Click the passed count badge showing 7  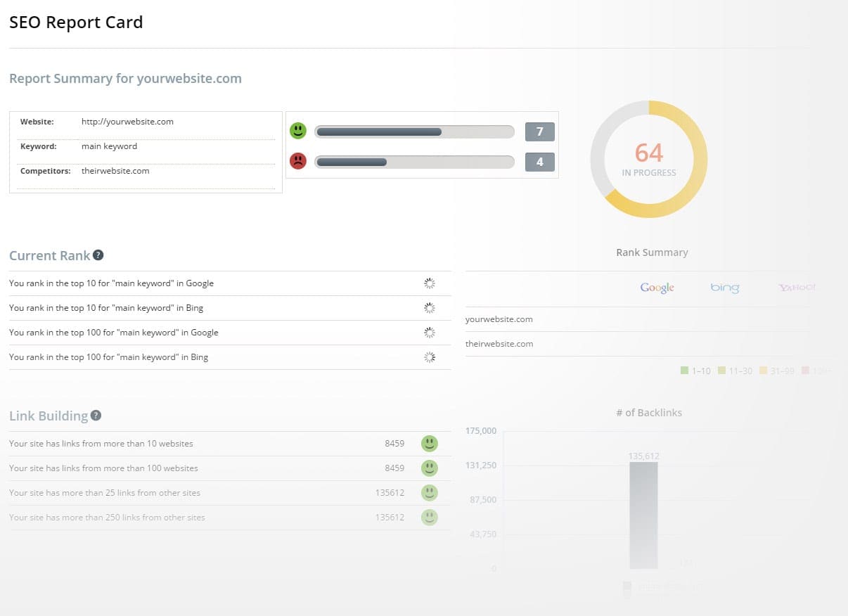click(539, 131)
